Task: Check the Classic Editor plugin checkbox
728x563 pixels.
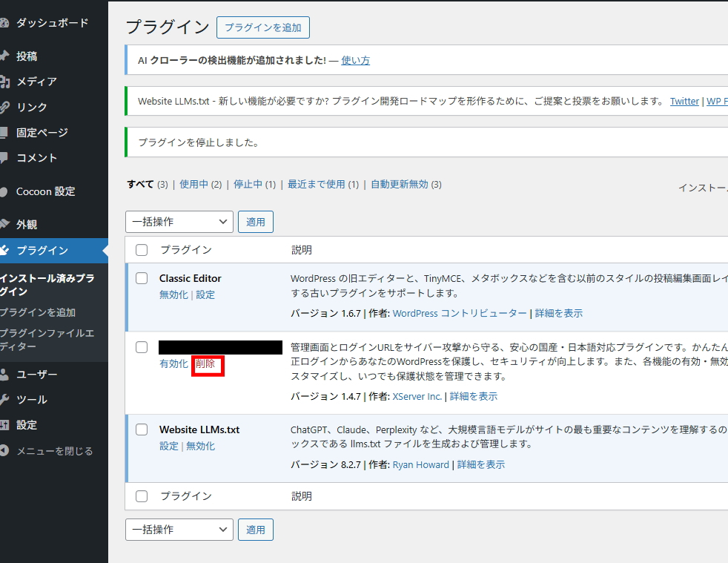Action: pos(142,278)
